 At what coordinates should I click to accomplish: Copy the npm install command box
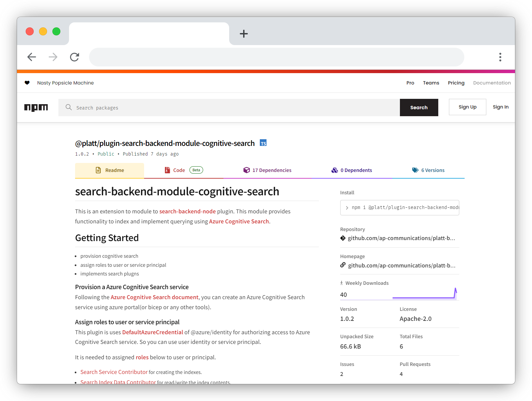point(400,208)
